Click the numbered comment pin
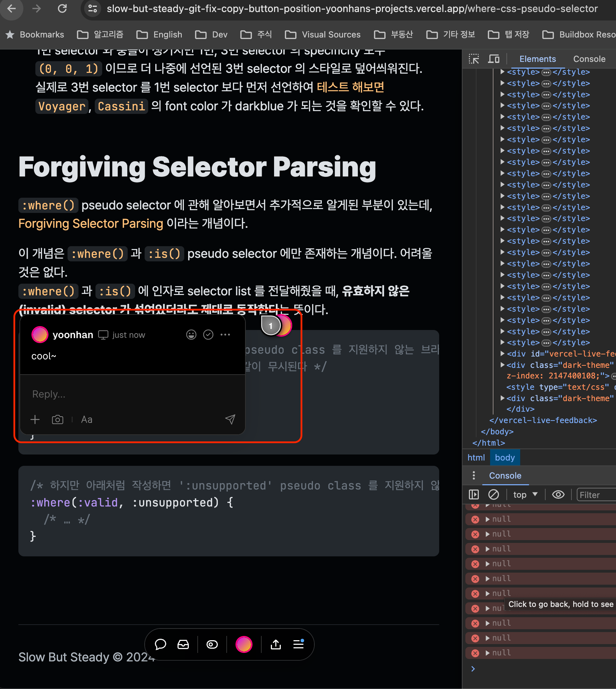Screen dimensions: 616x689 tap(271, 326)
